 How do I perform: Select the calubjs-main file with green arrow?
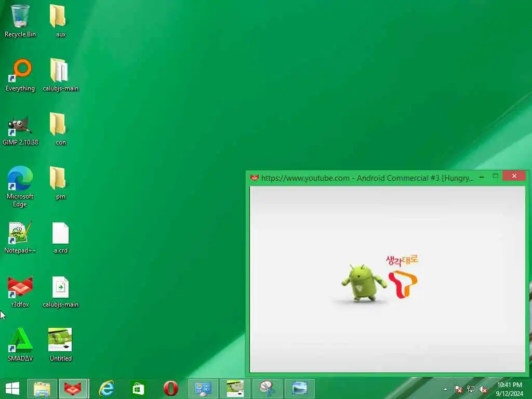pos(60,291)
